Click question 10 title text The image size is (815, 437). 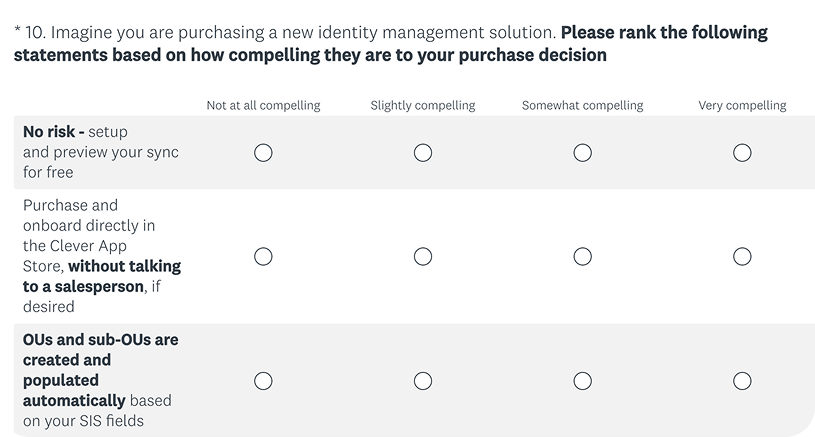point(390,44)
